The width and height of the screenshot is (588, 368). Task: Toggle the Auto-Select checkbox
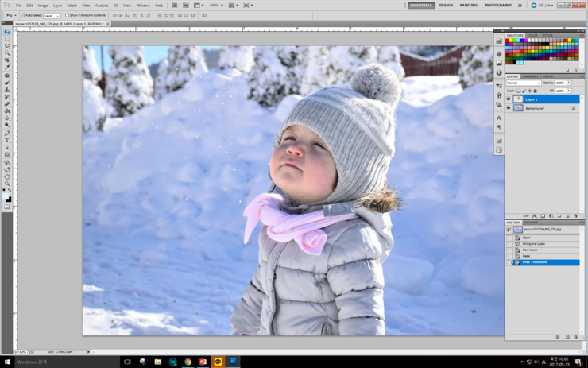point(23,15)
